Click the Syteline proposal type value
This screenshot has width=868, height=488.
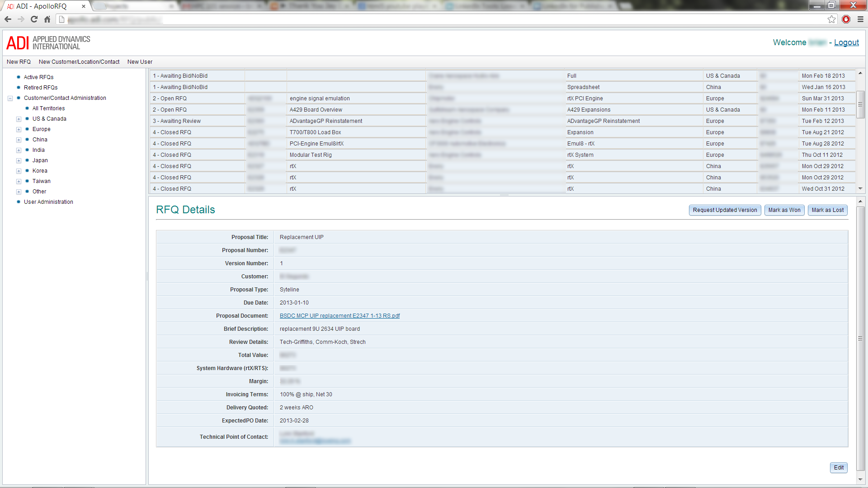pyautogui.click(x=289, y=290)
